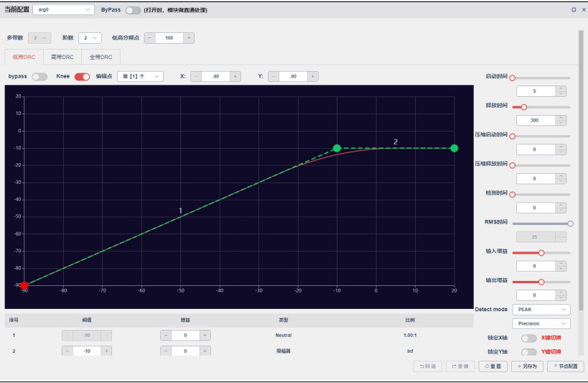Click the node configuration button
The image size is (588, 383).
click(x=566, y=366)
